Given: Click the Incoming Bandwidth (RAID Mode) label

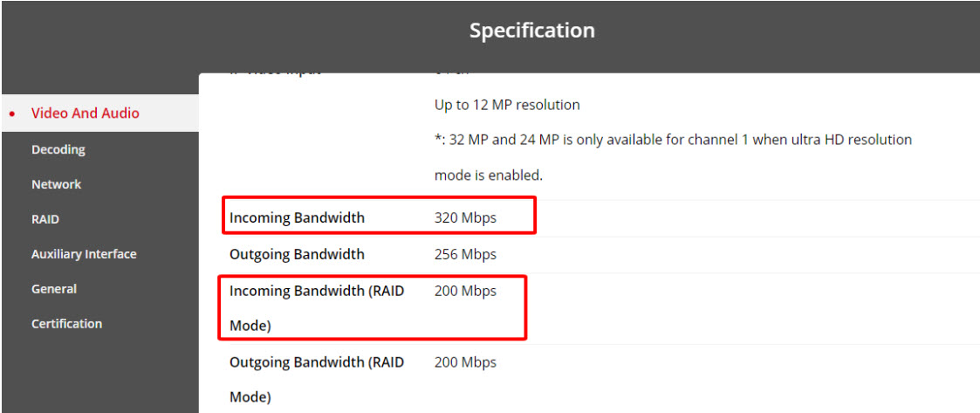Looking at the screenshot, I should click(x=316, y=292).
